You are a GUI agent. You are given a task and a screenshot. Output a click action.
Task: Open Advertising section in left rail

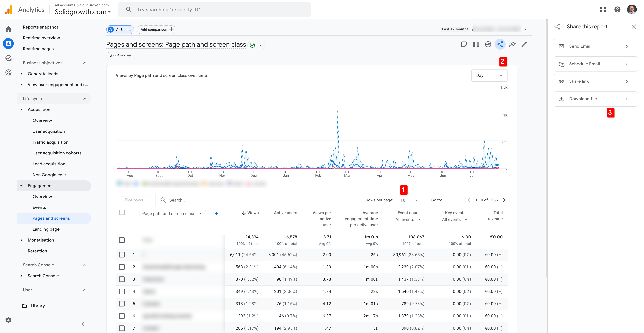[9, 73]
